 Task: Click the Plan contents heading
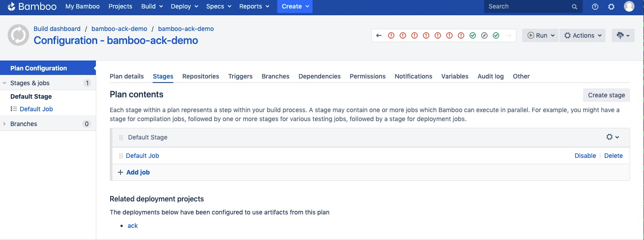[x=137, y=95]
